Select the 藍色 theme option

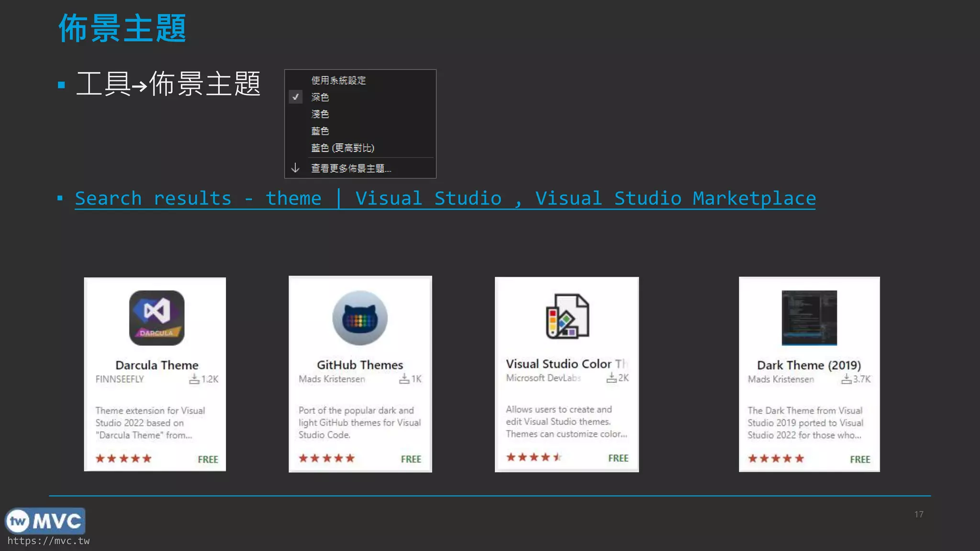click(320, 131)
